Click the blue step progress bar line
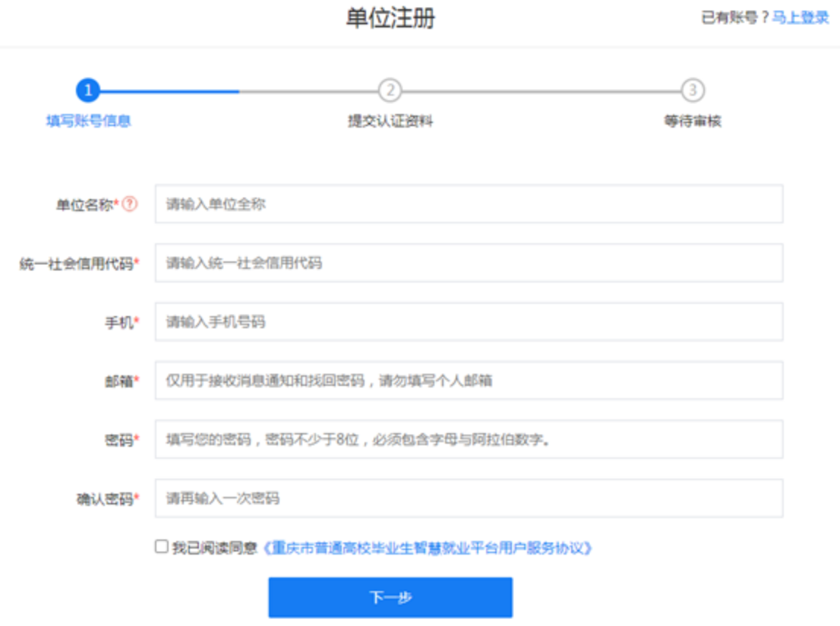Screen dimensions: 840x626 170,91
